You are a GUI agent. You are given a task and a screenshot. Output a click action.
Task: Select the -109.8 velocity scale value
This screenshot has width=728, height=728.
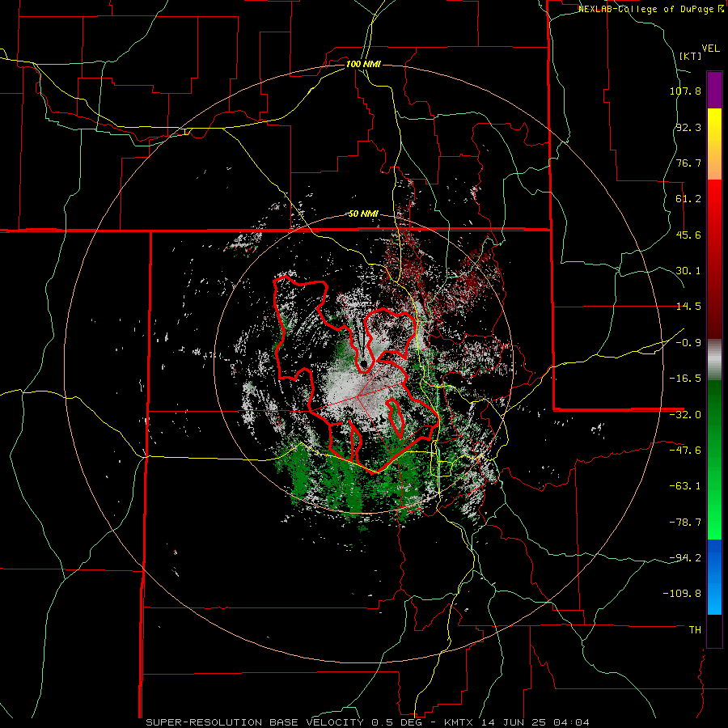tap(682, 594)
